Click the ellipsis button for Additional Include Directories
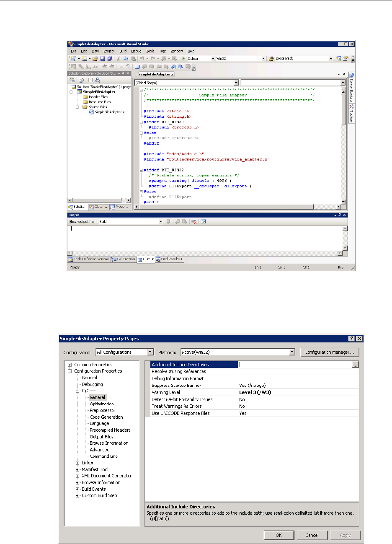Viewport: 392px width, 544px height. pos(356,365)
